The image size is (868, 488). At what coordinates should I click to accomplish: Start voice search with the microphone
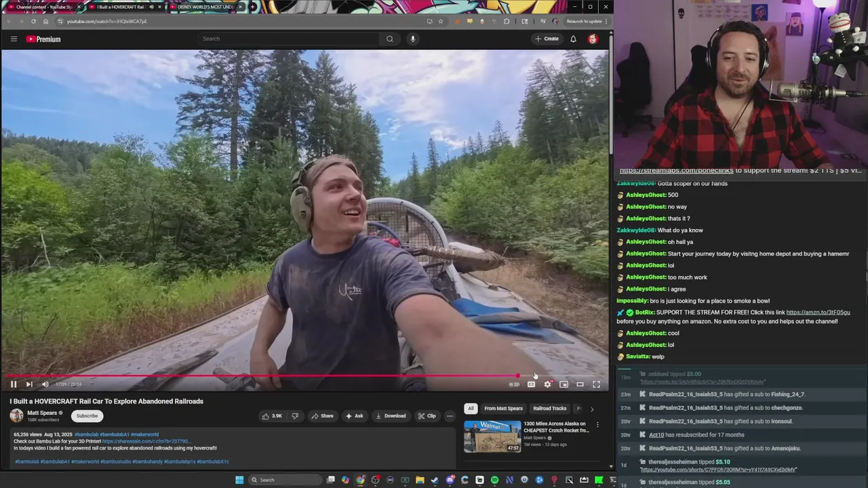(x=412, y=39)
